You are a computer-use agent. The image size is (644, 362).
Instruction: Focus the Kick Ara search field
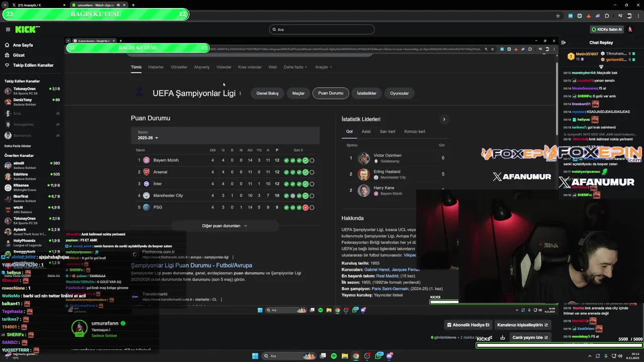pos(322,30)
